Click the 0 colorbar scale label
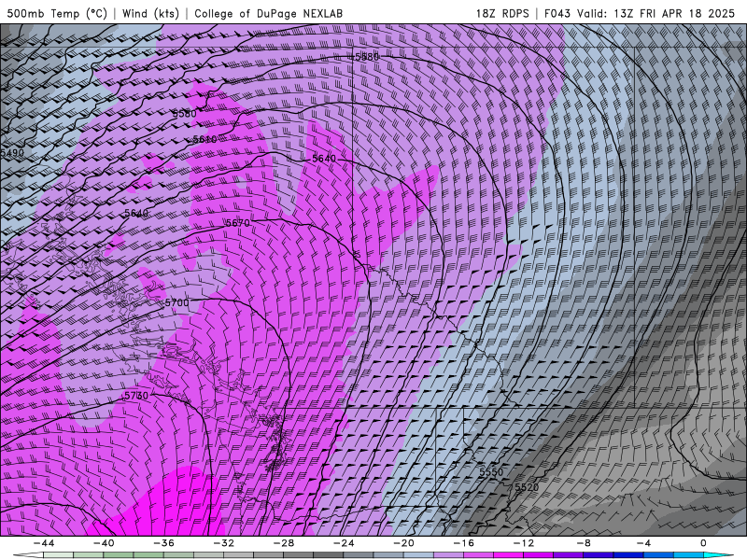Image resolution: width=747 pixels, height=560 pixels. point(703,543)
